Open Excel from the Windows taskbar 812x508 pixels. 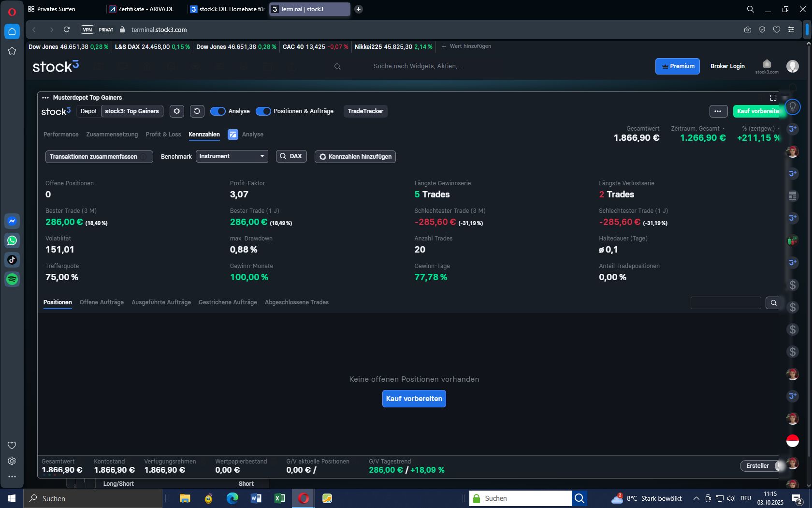(280, 498)
